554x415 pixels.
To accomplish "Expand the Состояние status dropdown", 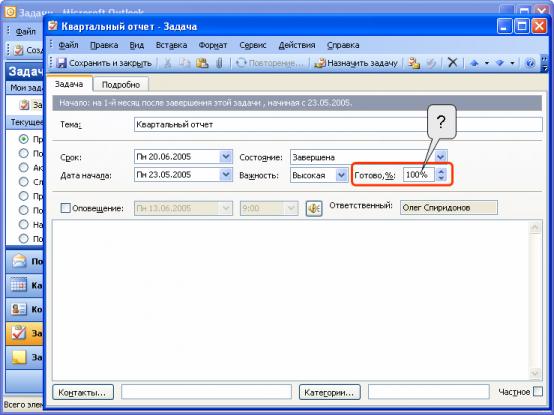I will (440, 156).
